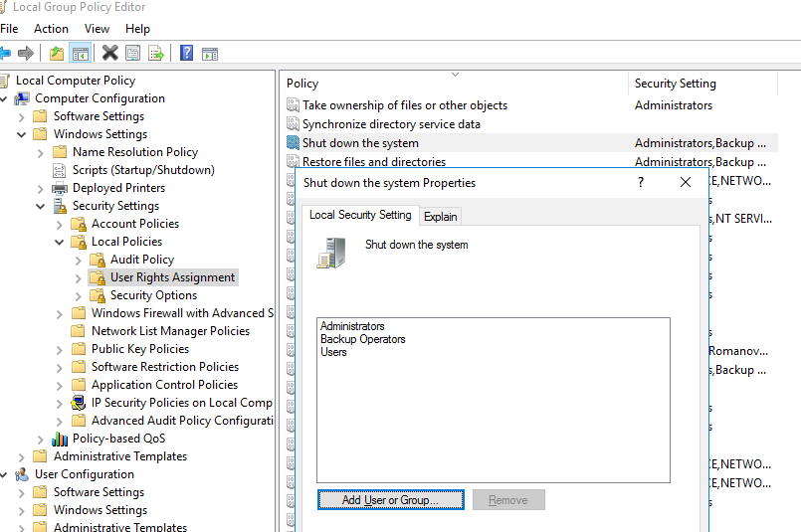The width and height of the screenshot is (801, 532).
Task: Collapse the Local Policies node
Action: [x=60, y=242]
